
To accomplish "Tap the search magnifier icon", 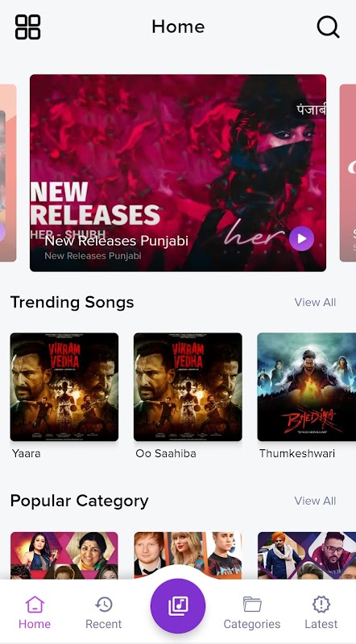I will click(328, 27).
